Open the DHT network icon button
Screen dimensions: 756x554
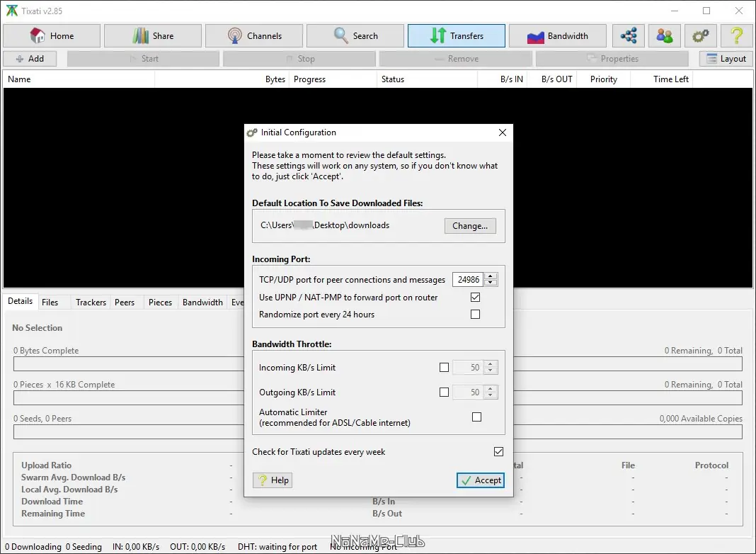click(x=629, y=35)
